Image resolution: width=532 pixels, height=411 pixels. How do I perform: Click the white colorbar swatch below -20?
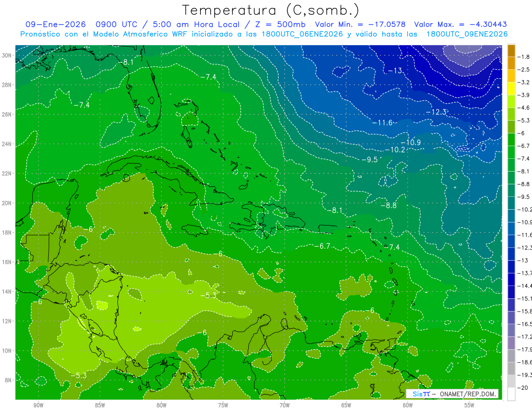511,394
